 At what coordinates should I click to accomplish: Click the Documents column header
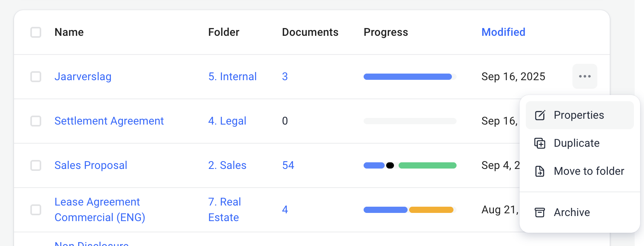pos(310,32)
